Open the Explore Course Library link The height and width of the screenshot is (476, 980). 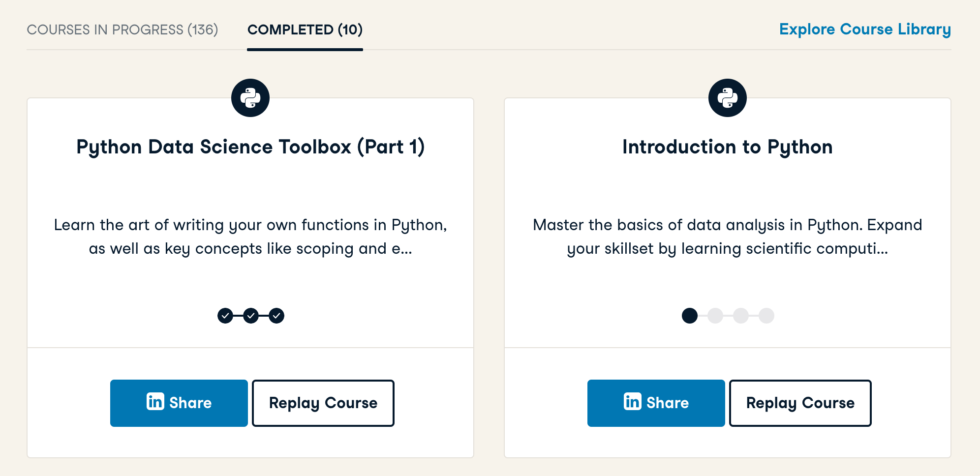(x=865, y=29)
